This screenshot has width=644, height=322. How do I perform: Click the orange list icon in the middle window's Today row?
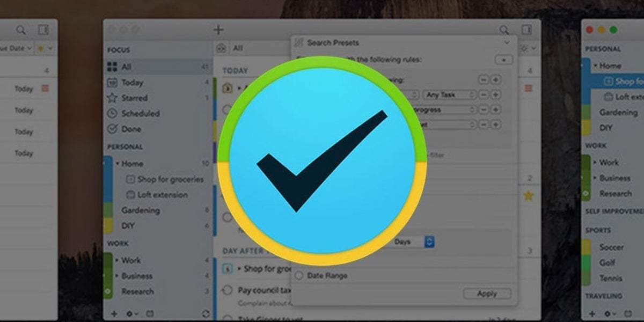(x=529, y=88)
